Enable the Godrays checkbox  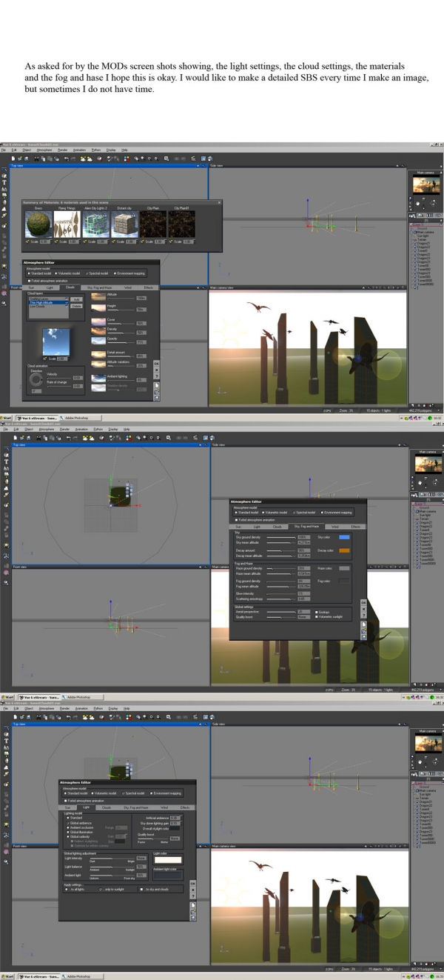(323, 612)
